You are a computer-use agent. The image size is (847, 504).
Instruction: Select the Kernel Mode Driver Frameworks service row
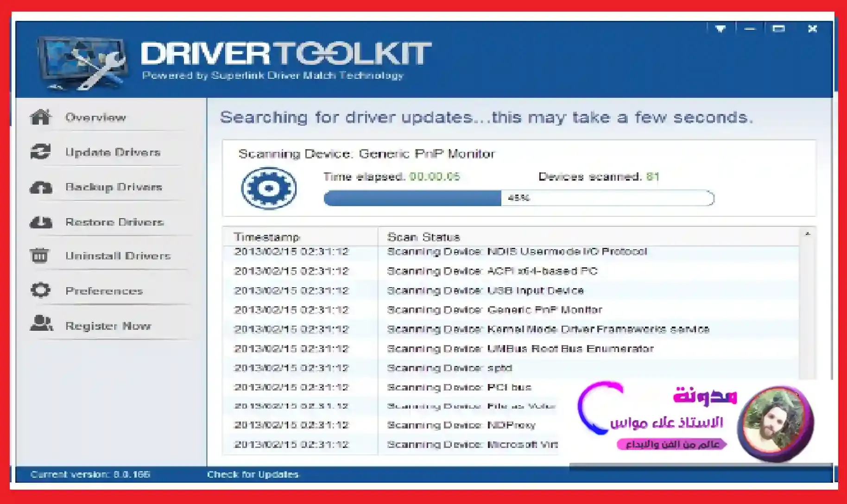[x=511, y=329]
